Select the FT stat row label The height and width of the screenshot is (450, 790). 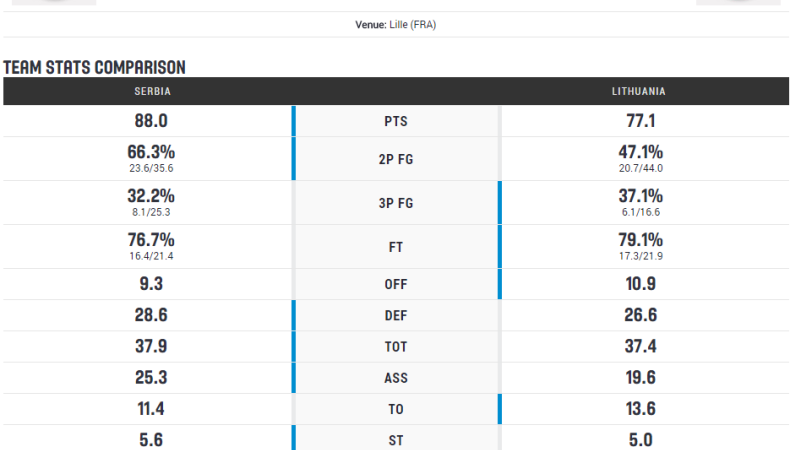tap(395, 247)
